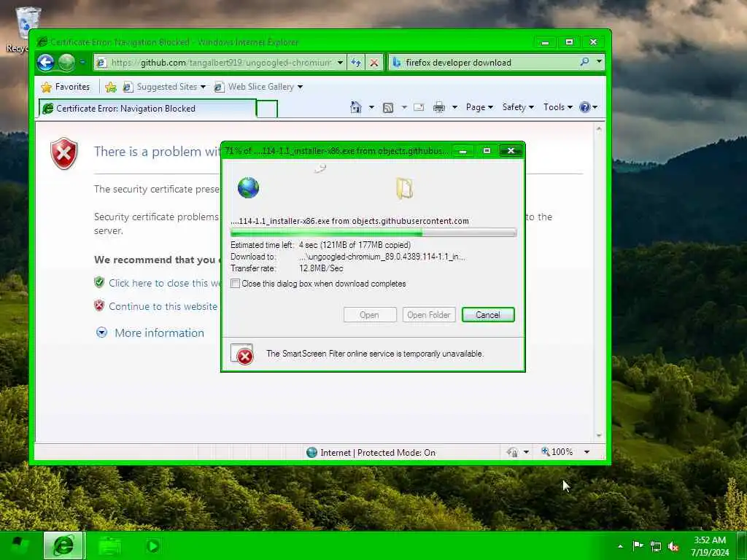Click the RSS feeds icon
747x560 pixels.
click(x=388, y=108)
